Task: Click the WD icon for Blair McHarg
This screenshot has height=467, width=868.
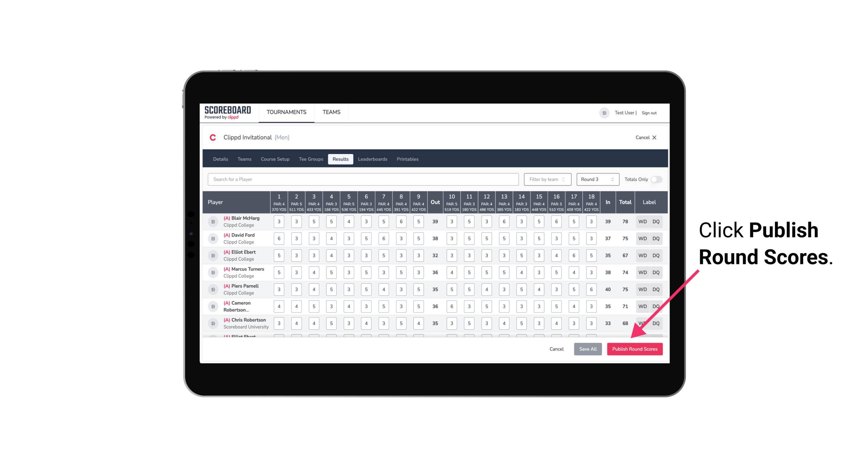Action: 642,222
